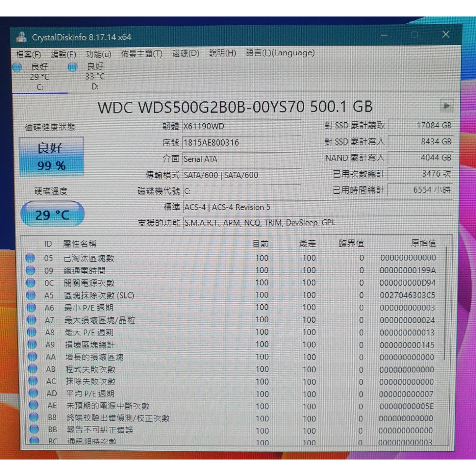
Task: Click the 良好 99 % health status button
Action: (x=51, y=157)
